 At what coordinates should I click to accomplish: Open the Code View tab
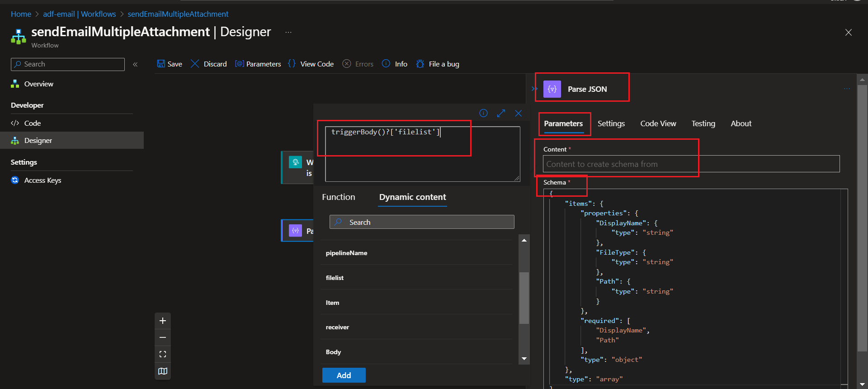click(658, 123)
